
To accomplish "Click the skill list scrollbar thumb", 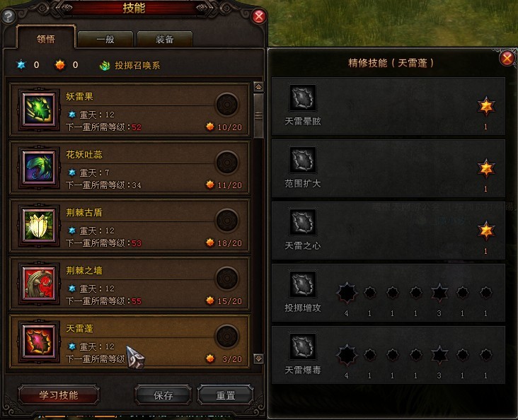I will 258,115.
